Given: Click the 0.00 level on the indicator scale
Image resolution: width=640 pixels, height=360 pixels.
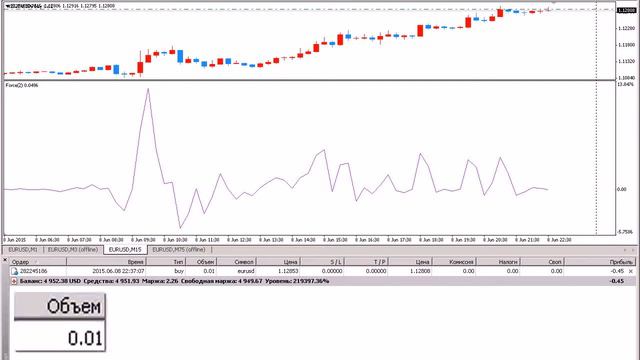Looking at the screenshot, I should click(x=621, y=189).
